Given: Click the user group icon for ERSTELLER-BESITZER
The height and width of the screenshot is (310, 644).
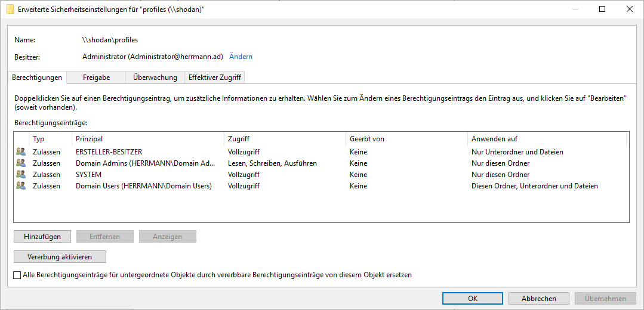Looking at the screenshot, I should click(21, 152).
